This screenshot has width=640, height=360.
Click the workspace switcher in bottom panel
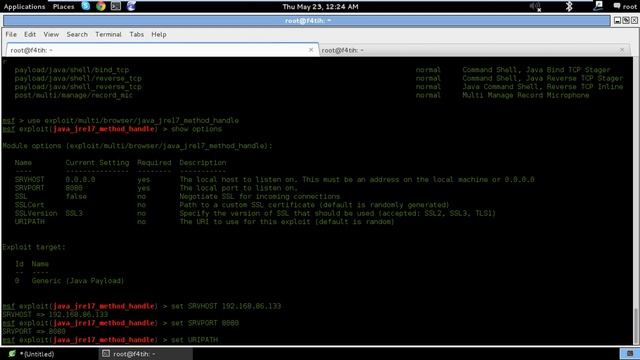(629, 353)
